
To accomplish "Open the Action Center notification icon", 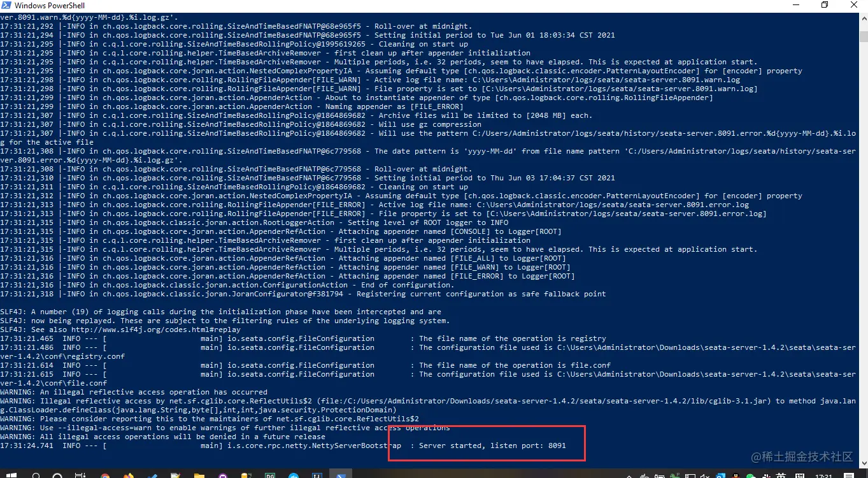I will coord(849,475).
